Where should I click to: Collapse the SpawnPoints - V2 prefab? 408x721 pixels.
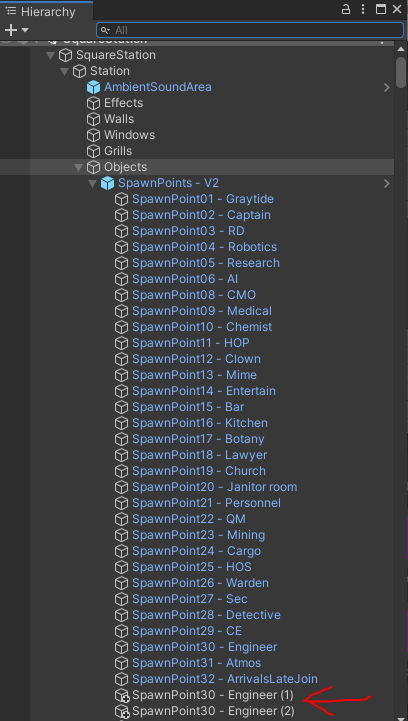pos(92,183)
